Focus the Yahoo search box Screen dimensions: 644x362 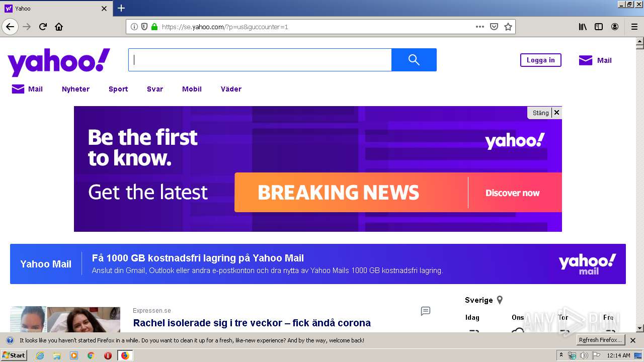pyautogui.click(x=260, y=60)
